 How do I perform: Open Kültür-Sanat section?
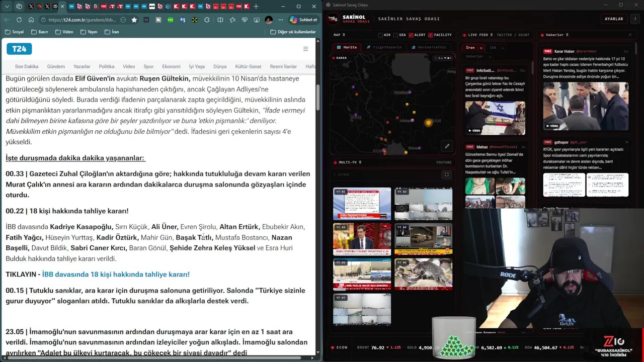tap(248, 66)
